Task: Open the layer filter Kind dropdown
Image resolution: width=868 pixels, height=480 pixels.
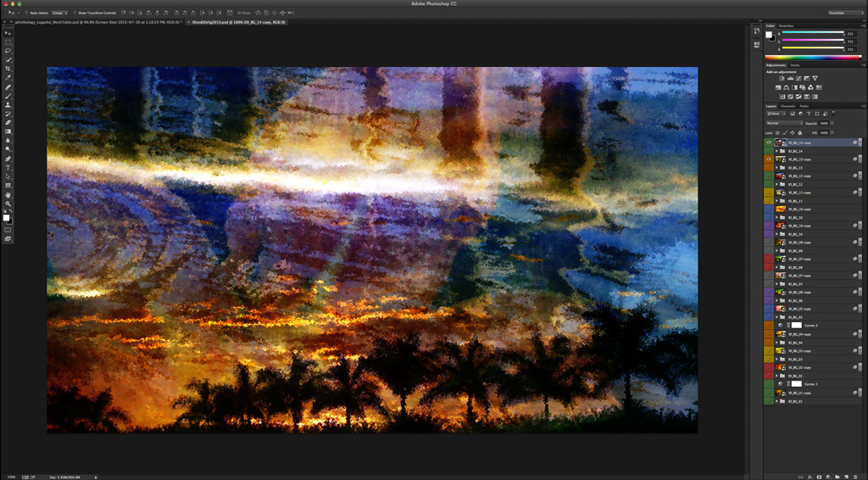Action: tap(776, 114)
